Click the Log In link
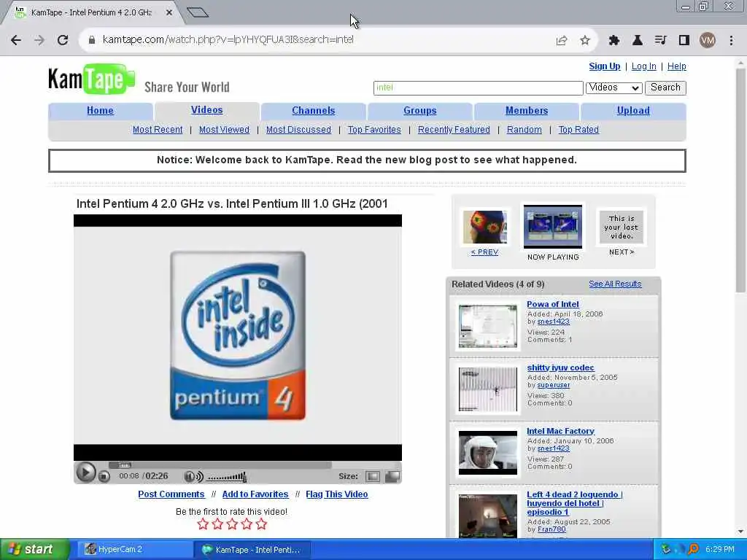The image size is (747, 560). pos(643,66)
